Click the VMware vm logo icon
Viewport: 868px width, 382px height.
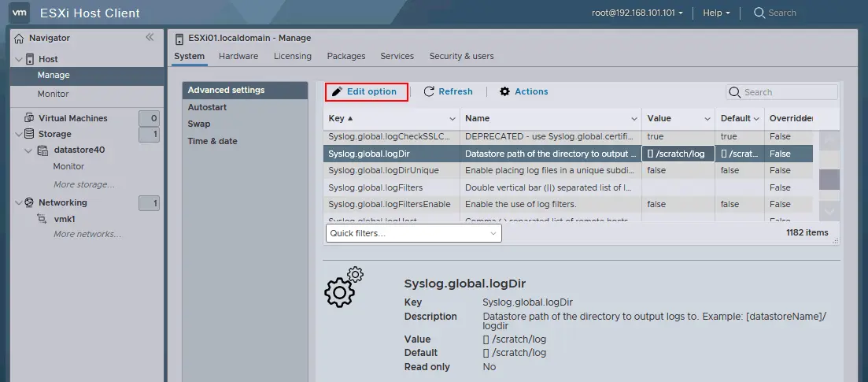pyautogui.click(x=20, y=12)
